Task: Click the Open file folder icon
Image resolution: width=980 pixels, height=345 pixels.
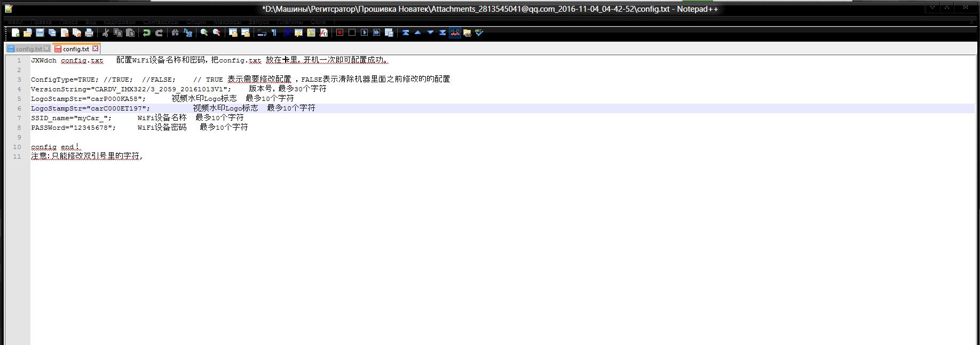Action: (x=28, y=33)
